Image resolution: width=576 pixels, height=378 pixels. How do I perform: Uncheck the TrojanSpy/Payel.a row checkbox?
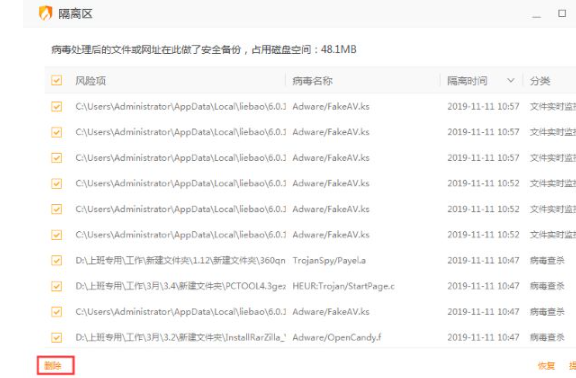(x=57, y=260)
